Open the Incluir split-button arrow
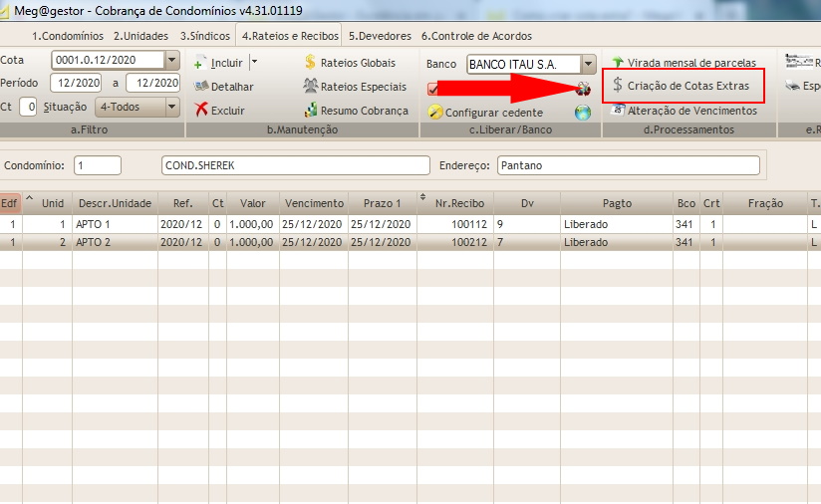The height and width of the screenshot is (504, 821). [253, 62]
